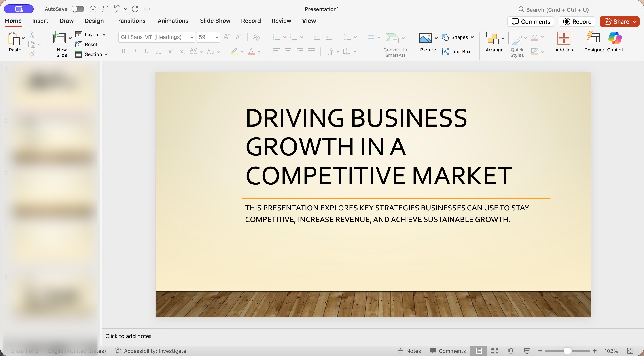Switch to Slide Sorter view
644x356 pixels.
(x=495, y=351)
